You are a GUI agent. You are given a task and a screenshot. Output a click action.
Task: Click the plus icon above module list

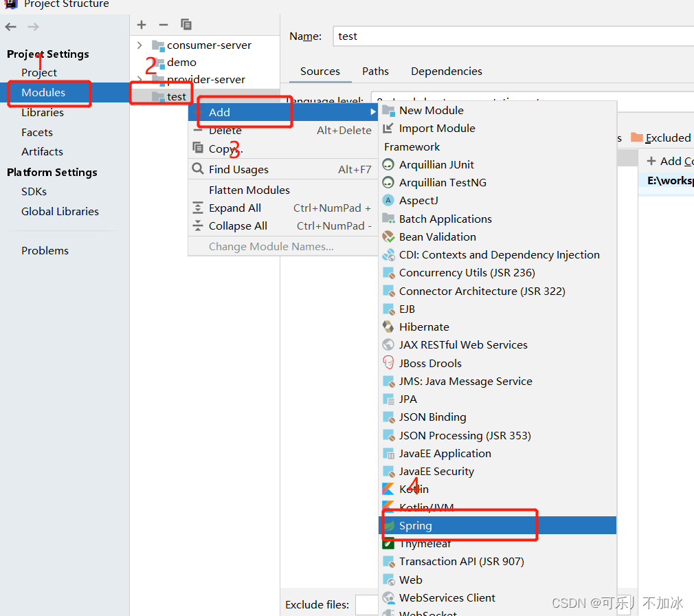142,25
